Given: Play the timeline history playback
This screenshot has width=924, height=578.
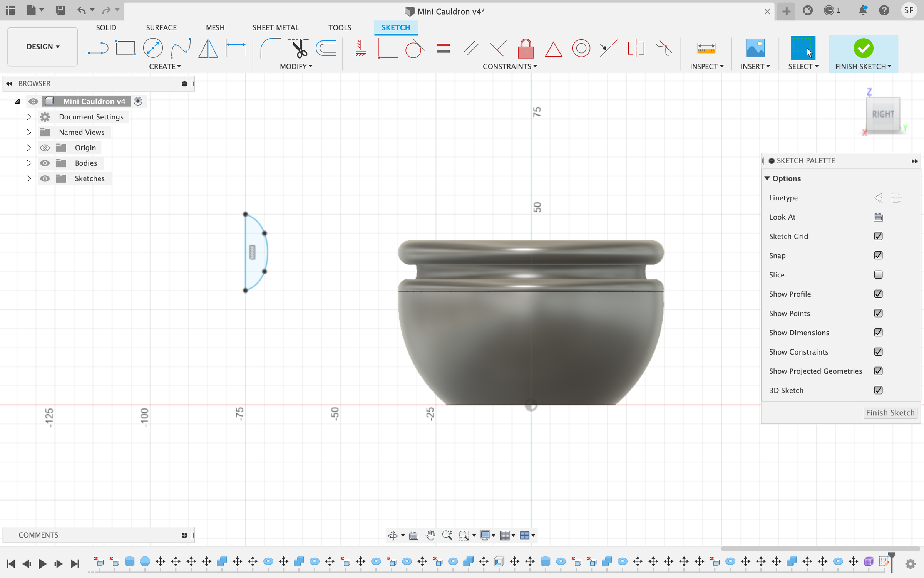Looking at the screenshot, I should 42,563.
